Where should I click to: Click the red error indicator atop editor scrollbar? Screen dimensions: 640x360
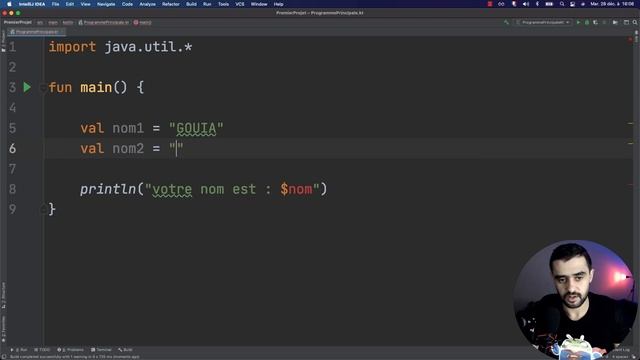click(x=630, y=40)
